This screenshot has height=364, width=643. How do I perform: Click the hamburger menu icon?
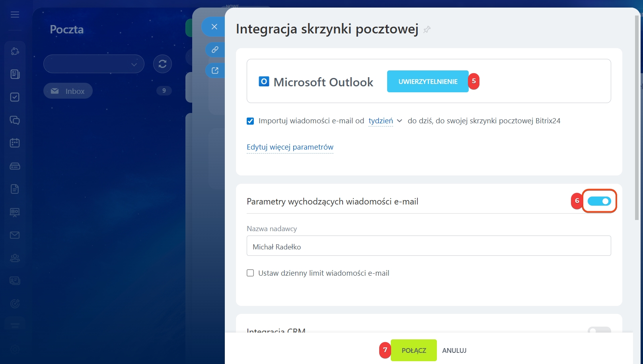15,15
